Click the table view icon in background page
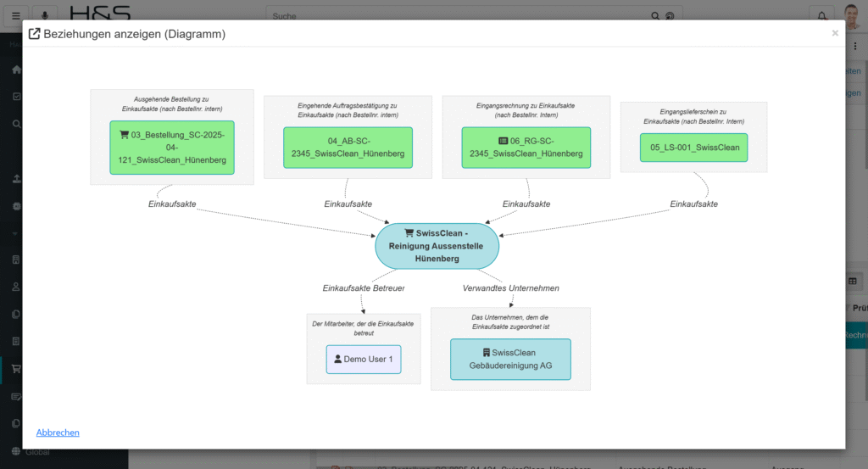The image size is (868, 469). tap(853, 282)
